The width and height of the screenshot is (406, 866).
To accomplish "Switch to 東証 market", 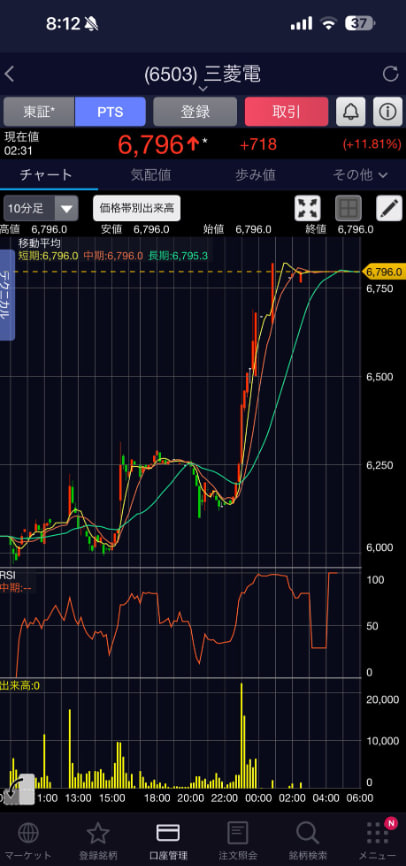I will [39, 112].
